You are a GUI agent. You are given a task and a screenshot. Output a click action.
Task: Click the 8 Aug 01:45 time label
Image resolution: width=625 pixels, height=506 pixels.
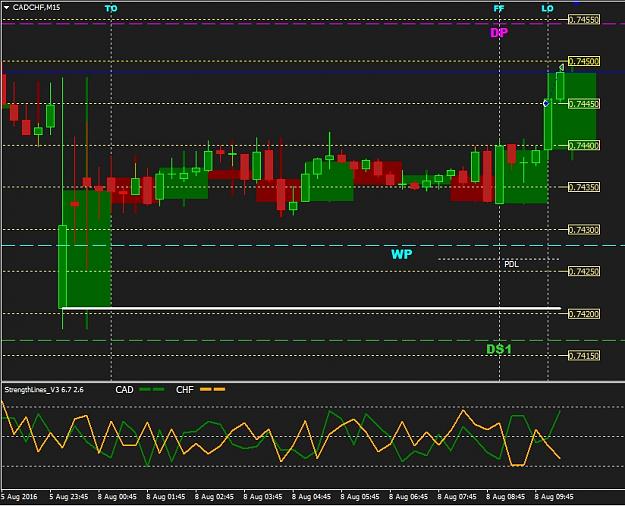pos(166,497)
